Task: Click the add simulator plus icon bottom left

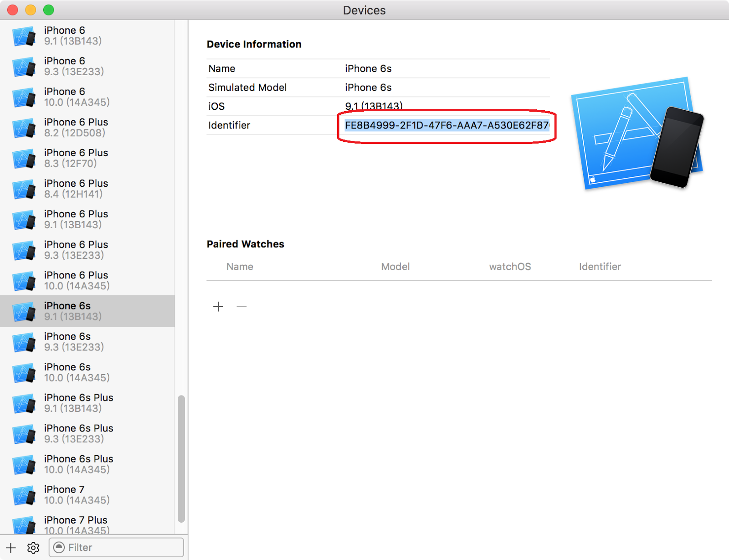Action: (11, 547)
